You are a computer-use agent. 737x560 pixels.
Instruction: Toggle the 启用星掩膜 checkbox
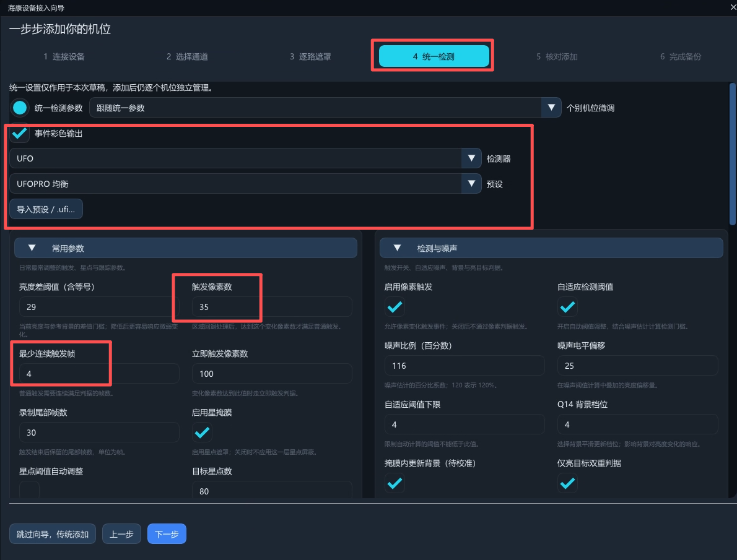coord(202,432)
